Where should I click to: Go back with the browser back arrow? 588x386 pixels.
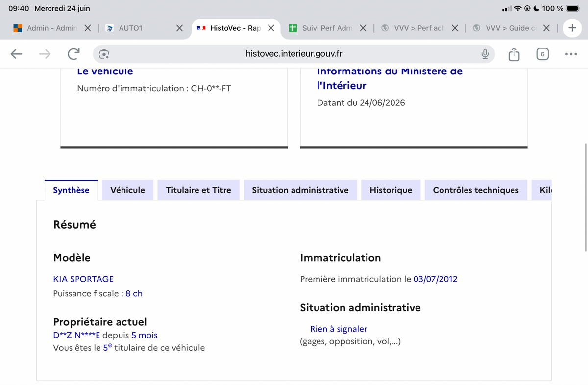click(x=16, y=54)
